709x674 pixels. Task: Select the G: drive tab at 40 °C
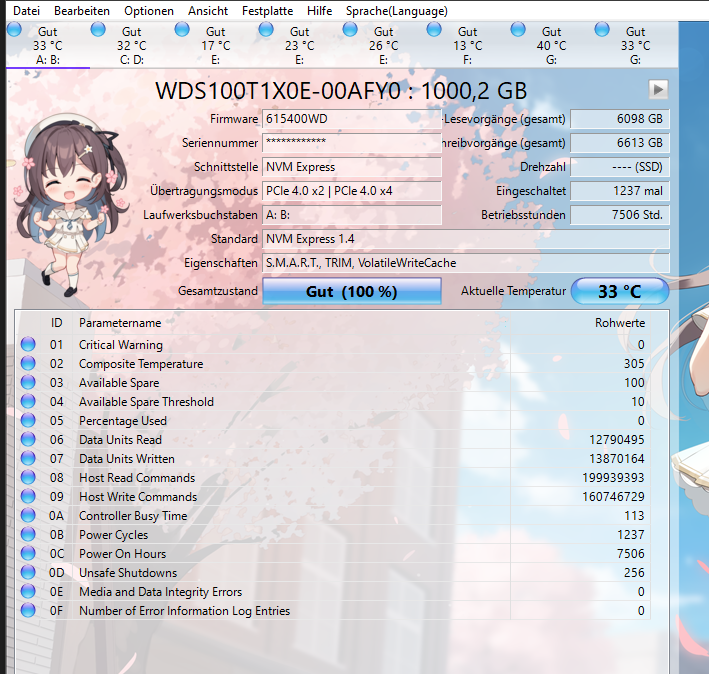(x=551, y=45)
